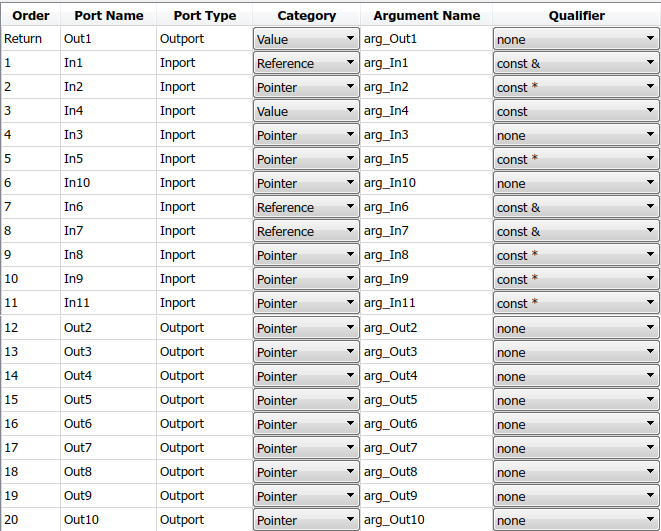Open Category dropdown for In4 row

pos(305,111)
